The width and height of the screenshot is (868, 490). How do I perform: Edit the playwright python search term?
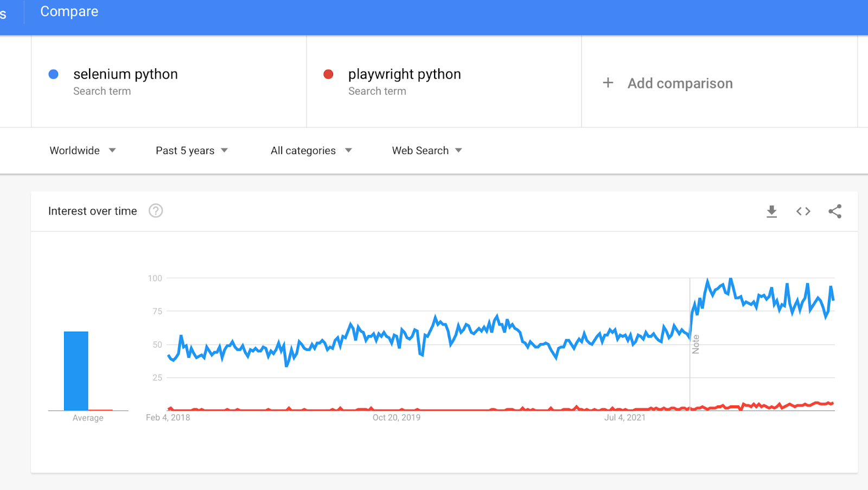pyautogui.click(x=404, y=74)
